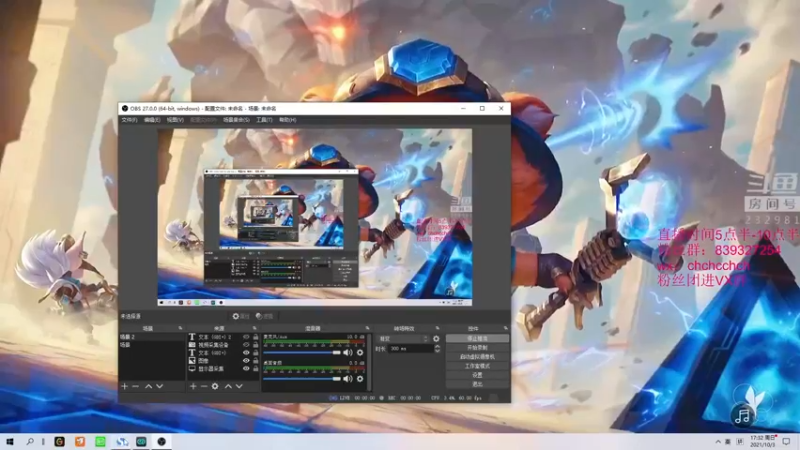Pop out the 来源 dock panel
Screen dimensions: 800x450
[255, 328]
